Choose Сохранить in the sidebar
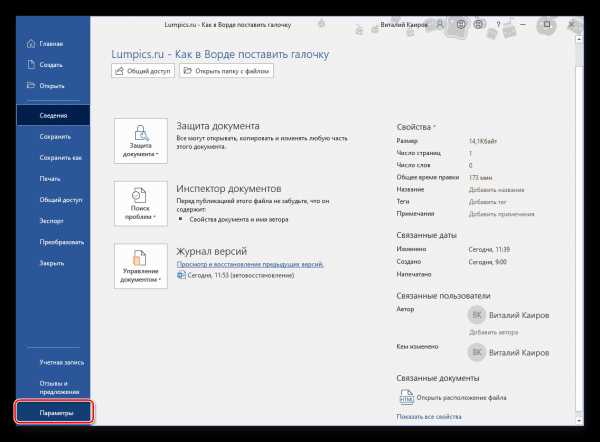This screenshot has width=600, height=442. coord(53,137)
